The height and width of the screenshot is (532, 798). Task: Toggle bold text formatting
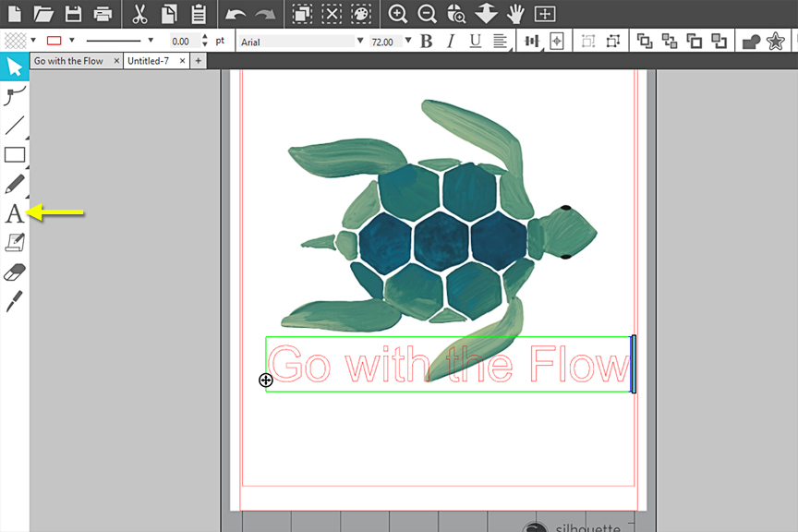click(x=427, y=42)
